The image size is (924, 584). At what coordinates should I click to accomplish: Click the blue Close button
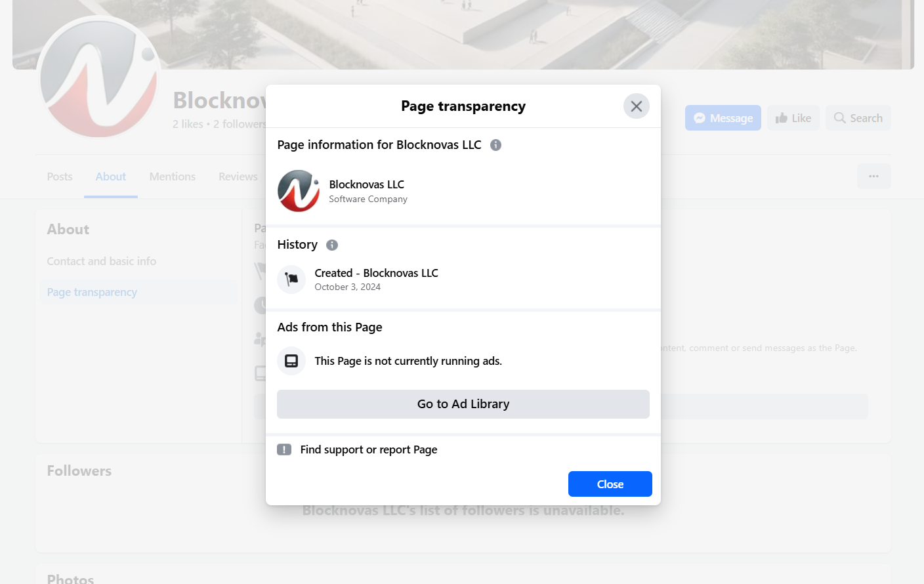(x=610, y=484)
